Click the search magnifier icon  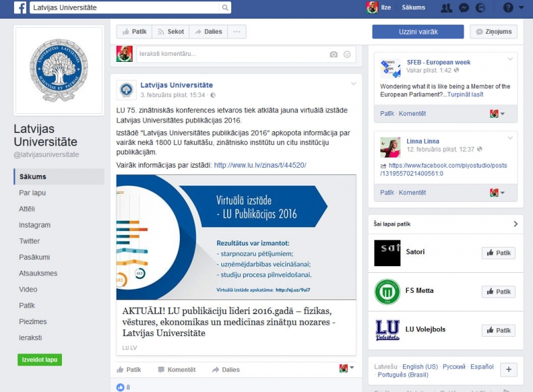(x=225, y=8)
